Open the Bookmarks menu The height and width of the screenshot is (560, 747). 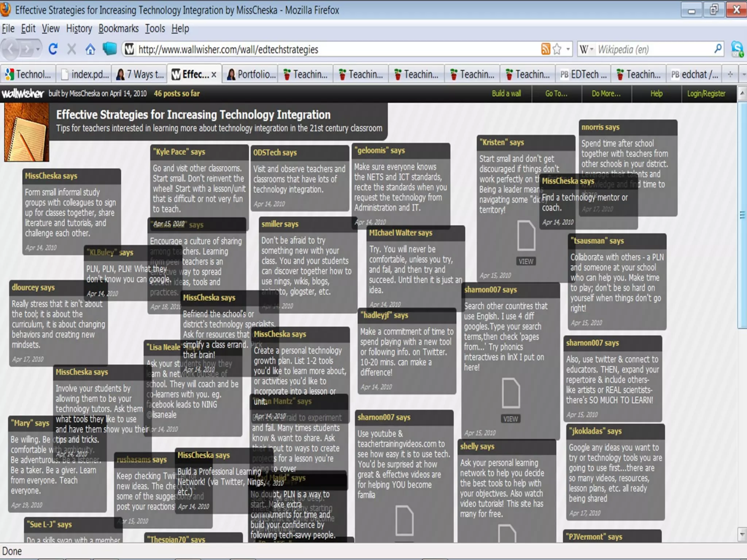point(118,28)
